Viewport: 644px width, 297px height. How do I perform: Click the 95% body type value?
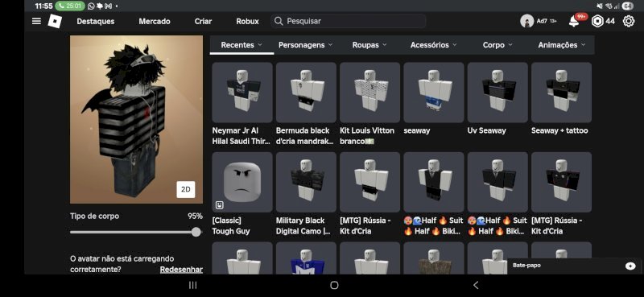[x=195, y=216]
